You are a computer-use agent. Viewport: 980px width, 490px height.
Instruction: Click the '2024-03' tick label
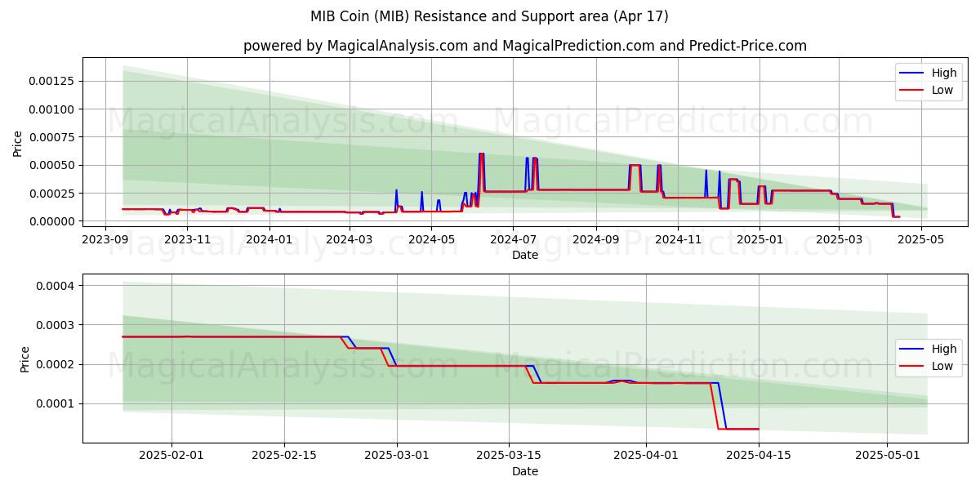(350, 238)
